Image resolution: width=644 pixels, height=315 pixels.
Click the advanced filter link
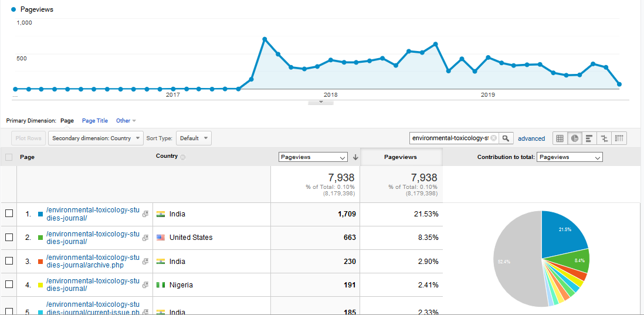pyautogui.click(x=531, y=139)
